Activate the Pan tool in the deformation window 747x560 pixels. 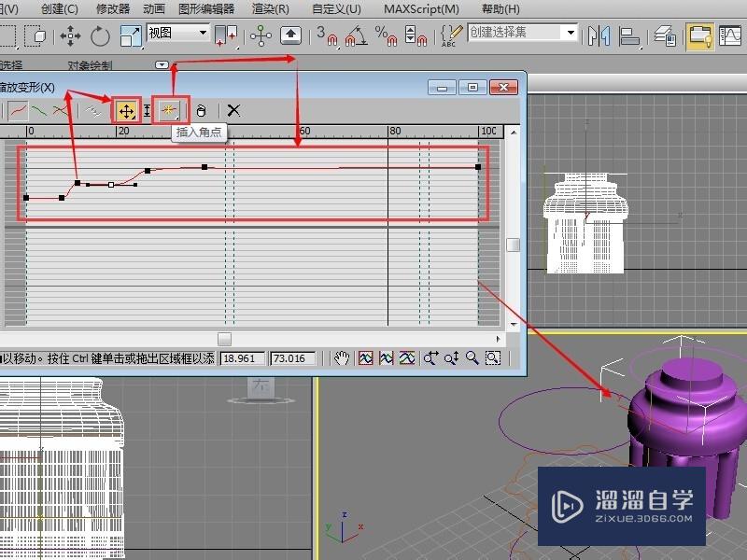click(x=341, y=357)
